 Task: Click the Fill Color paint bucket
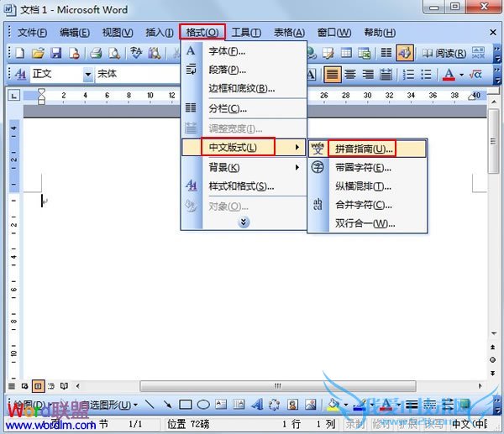click(x=333, y=405)
